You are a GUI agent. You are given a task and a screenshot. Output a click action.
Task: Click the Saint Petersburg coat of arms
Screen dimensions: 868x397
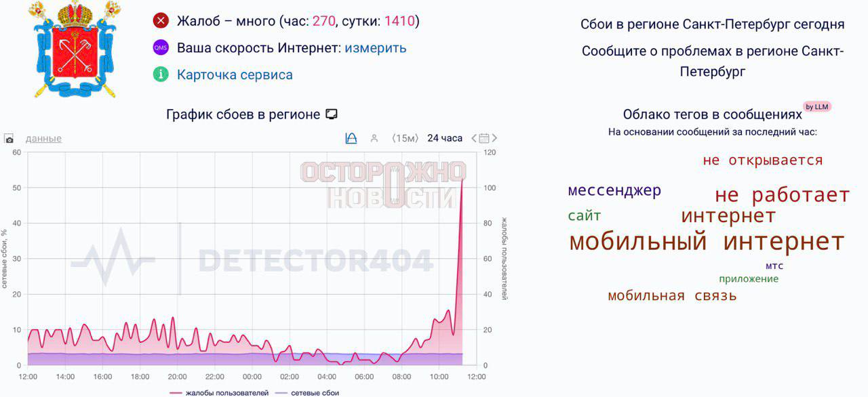click(x=74, y=49)
